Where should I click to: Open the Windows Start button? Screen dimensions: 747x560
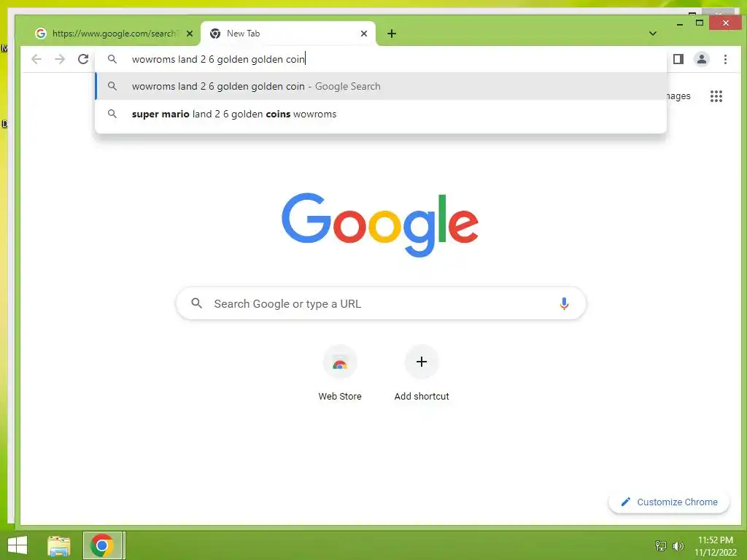(x=18, y=545)
